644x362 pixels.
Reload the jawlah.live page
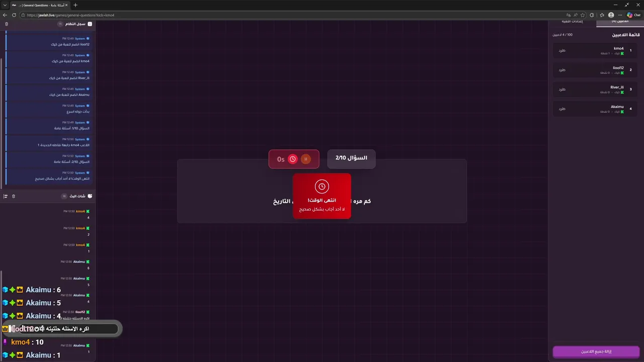(14, 15)
